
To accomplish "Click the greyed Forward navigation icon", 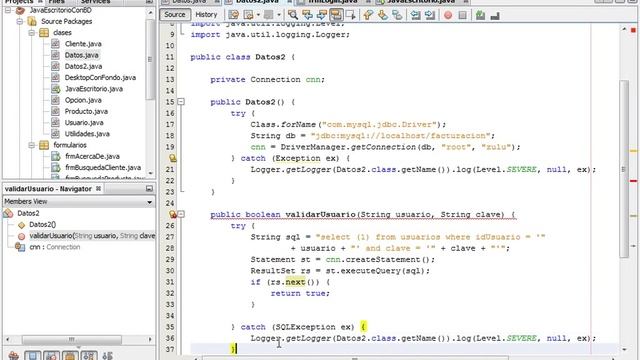I will (x=269, y=15).
